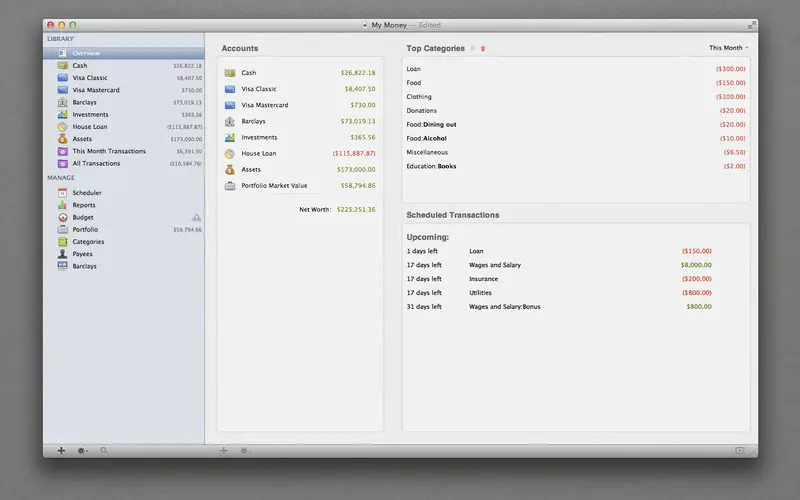The image size is (800, 500).
Task: Click the dimmed plus in main toolbar
Action: 223,451
